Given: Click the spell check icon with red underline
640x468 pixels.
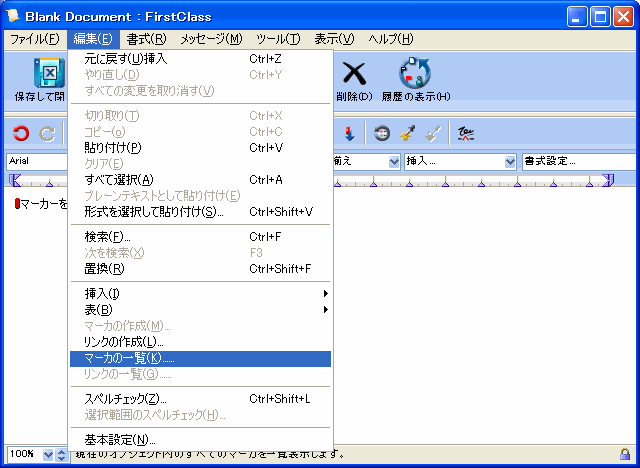Looking at the screenshot, I should 465,133.
